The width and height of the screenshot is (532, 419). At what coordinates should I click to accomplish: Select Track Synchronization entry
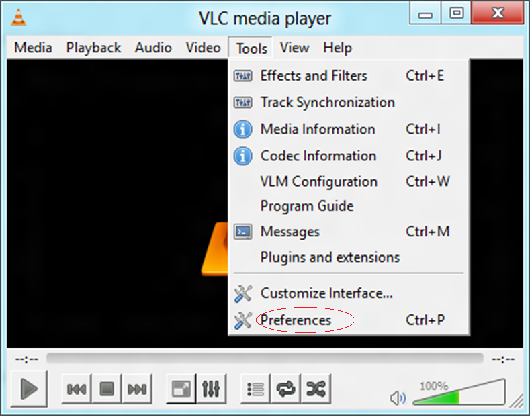pos(349,102)
